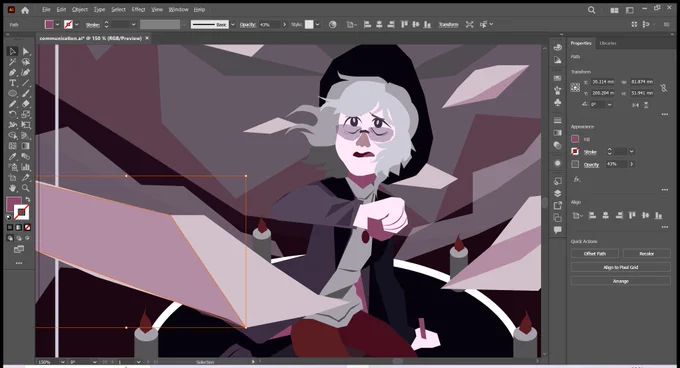Toggle Draw Behind mode
Screen dimensions: 680x368
[x=19, y=238]
